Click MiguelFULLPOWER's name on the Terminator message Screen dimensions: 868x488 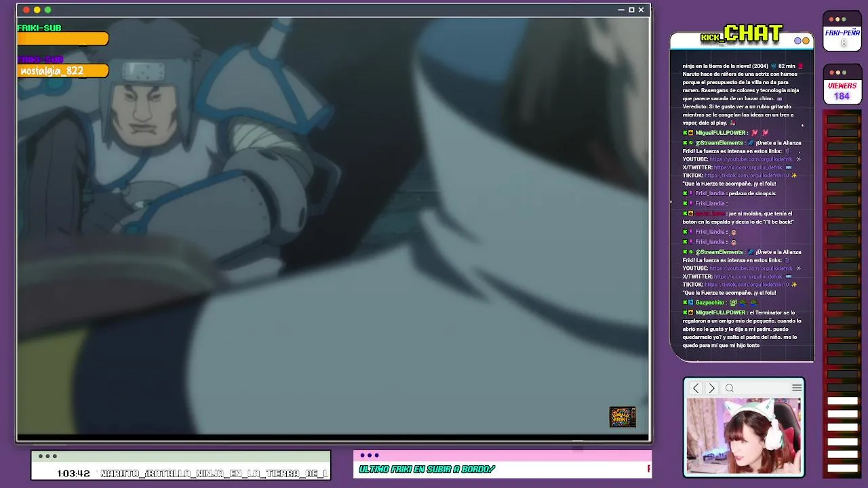coord(720,312)
